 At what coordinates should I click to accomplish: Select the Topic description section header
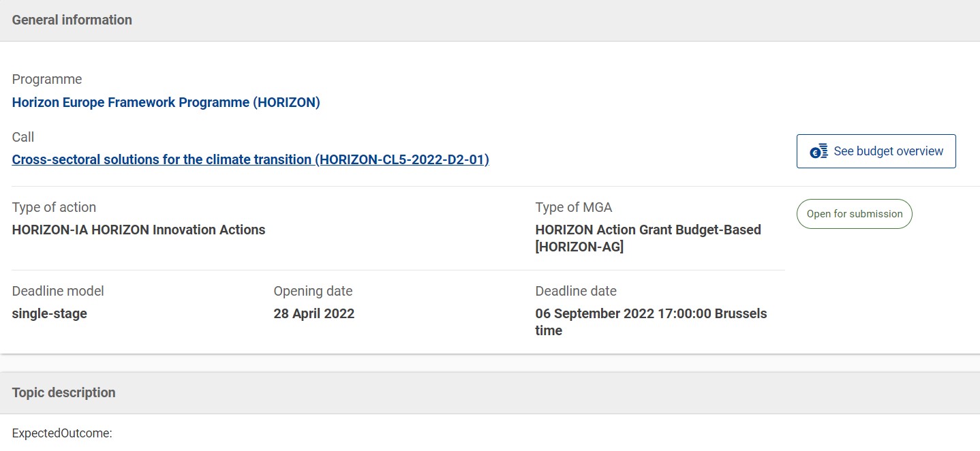[64, 393]
